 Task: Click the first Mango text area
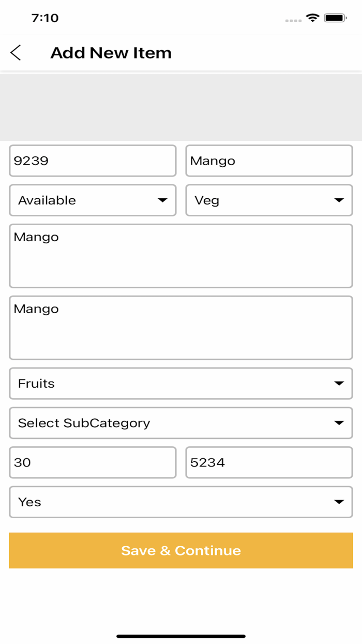tap(180, 256)
